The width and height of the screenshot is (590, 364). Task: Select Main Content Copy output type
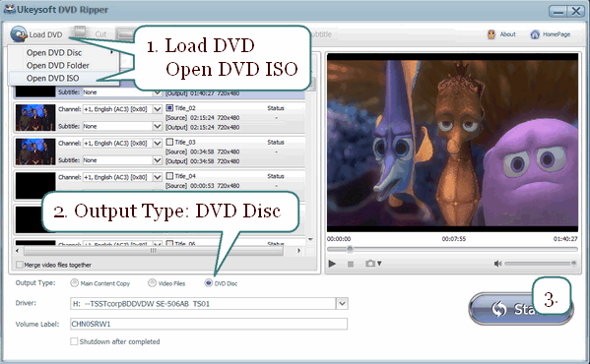[x=74, y=283]
